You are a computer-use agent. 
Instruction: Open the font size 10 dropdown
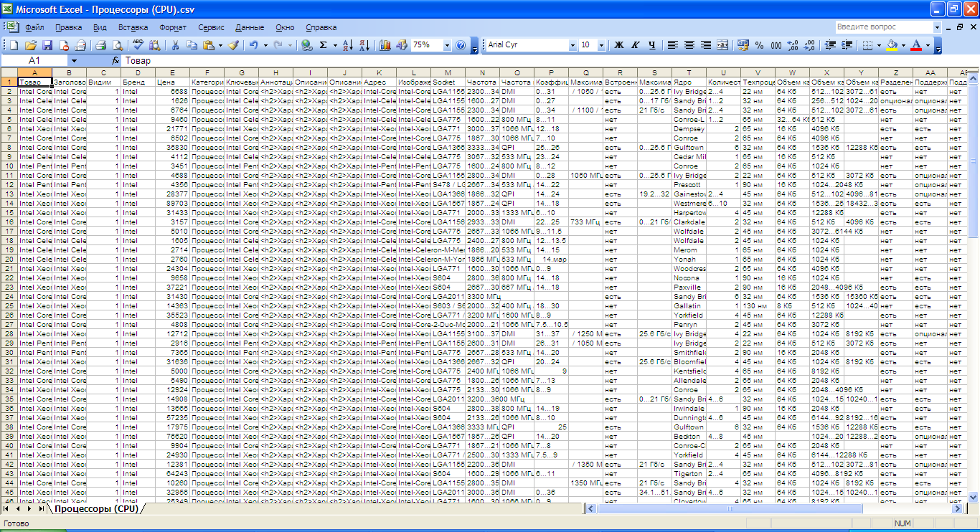(601, 44)
